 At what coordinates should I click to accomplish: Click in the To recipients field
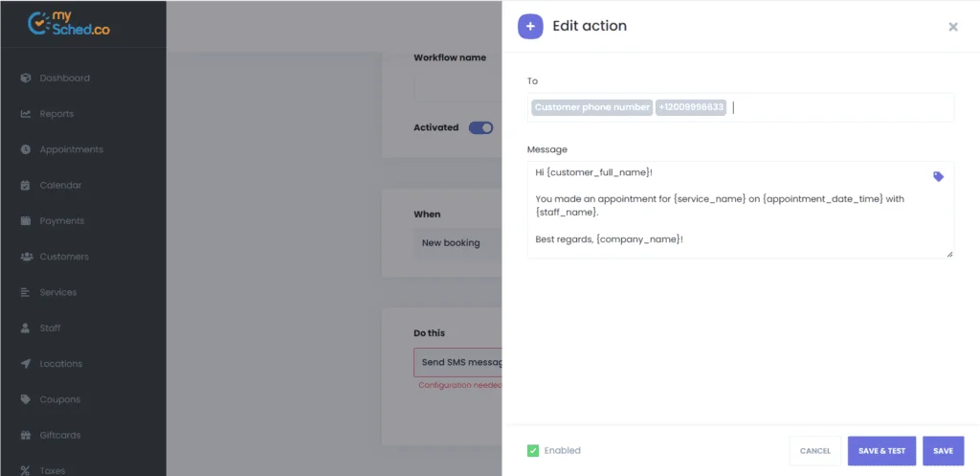[741, 107]
